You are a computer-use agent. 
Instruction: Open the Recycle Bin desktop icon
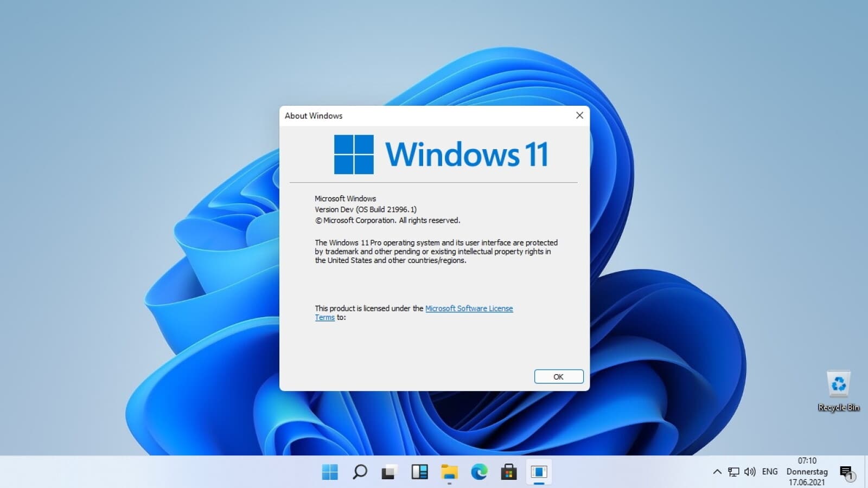839,391
